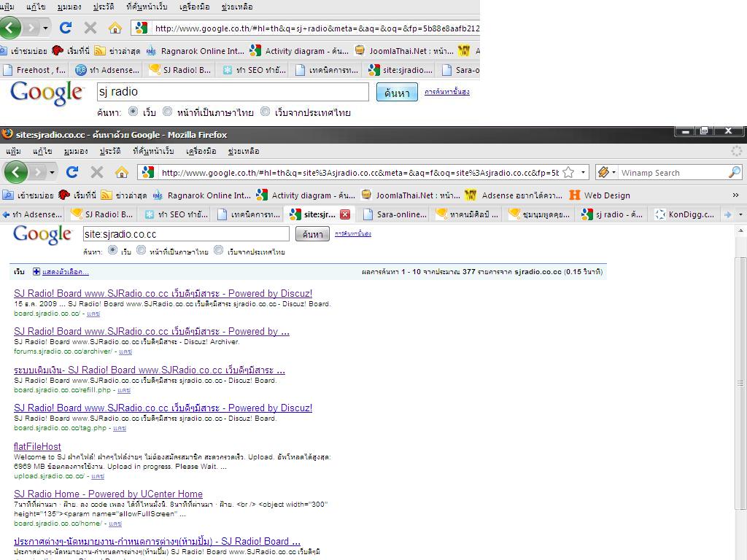Open ข่าวล่าสุด feed bookmark in front window

[124, 195]
